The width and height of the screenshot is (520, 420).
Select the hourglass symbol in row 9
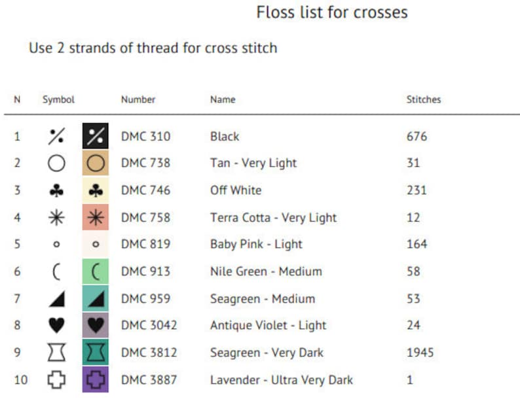[x=57, y=352]
